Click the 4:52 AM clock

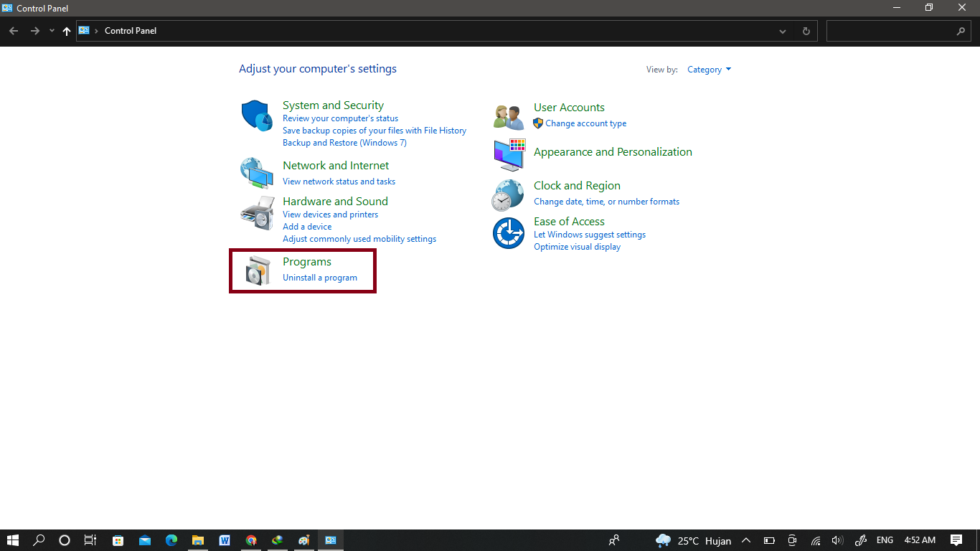[920, 540]
